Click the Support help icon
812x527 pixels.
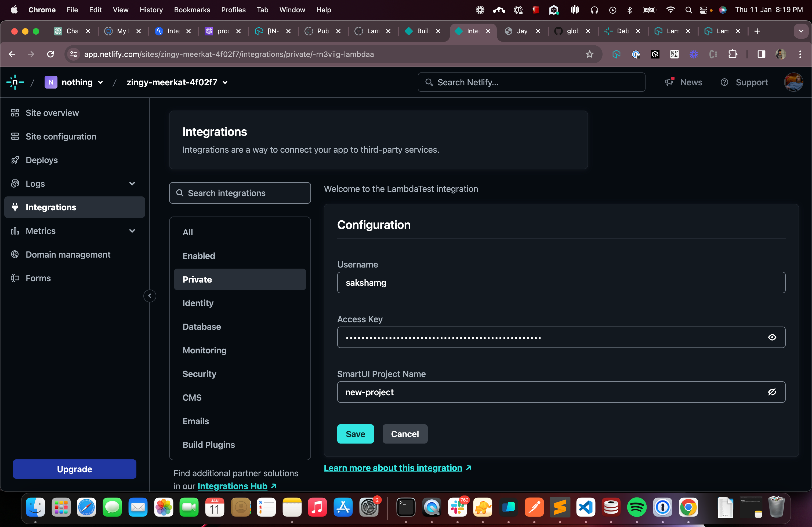point(724,82)
